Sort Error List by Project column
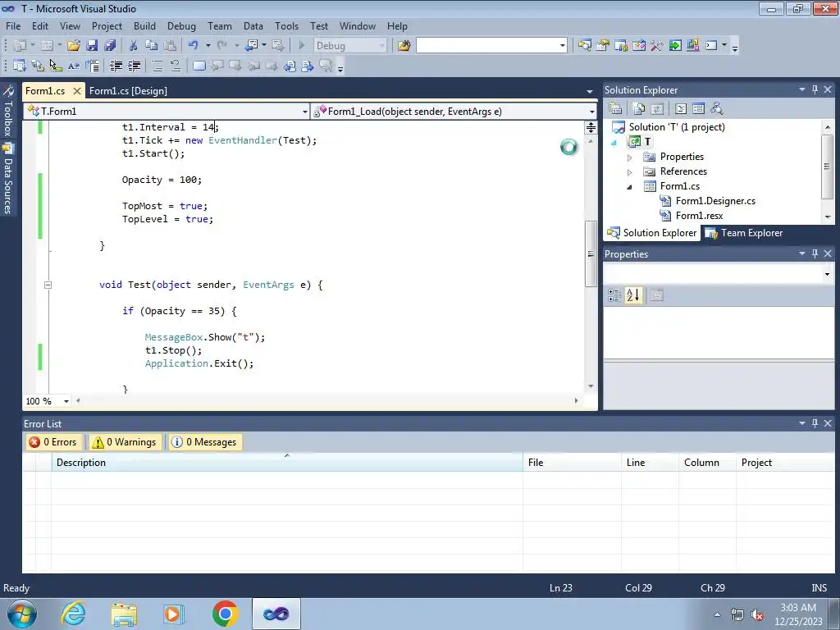Screen dimensions: 840x630 (x=787, y=463)
